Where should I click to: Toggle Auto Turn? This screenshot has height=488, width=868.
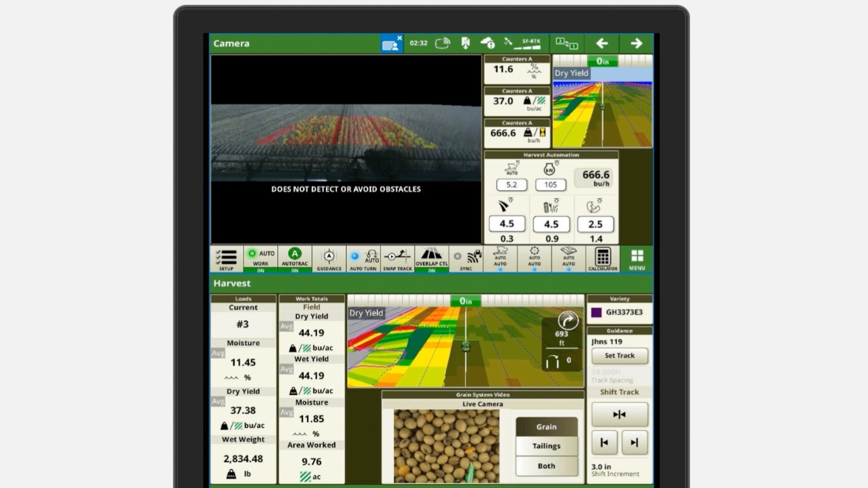(363, 259)
